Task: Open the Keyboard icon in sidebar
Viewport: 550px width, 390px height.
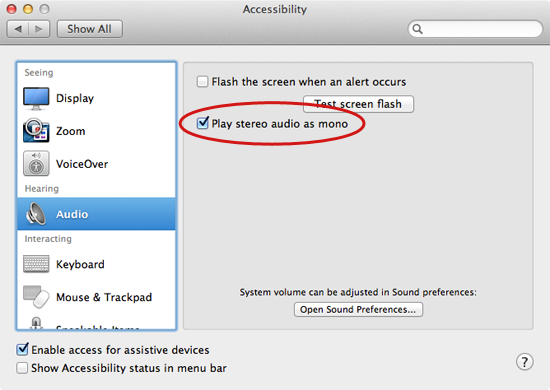Action: click(36, 264)
